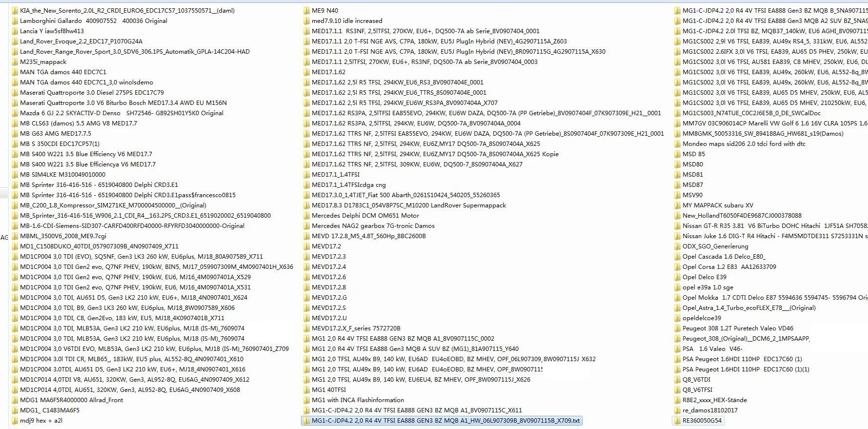Image resolution: width=868 pixels, height=429 pixels.
Task: Click MED17.1_1.4TFSIcdga cng folder name
Action: tap(349, 185)
